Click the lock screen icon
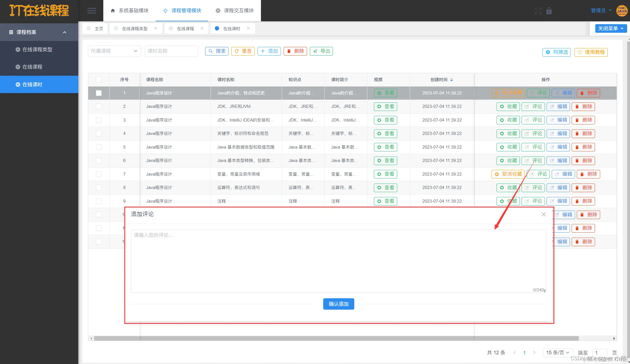The image size is (630, 364). click(549, 11)
